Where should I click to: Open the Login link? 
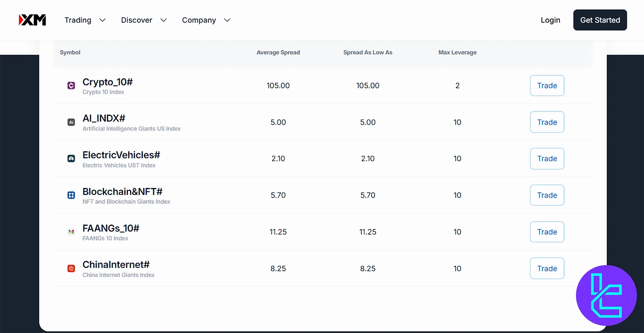550,20
